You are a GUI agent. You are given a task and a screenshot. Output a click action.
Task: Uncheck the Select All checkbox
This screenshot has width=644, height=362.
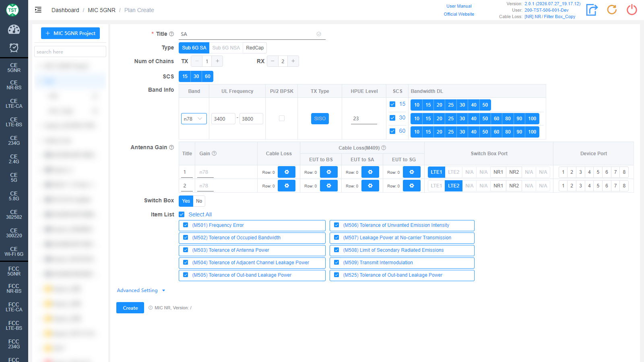pos(182,214)
